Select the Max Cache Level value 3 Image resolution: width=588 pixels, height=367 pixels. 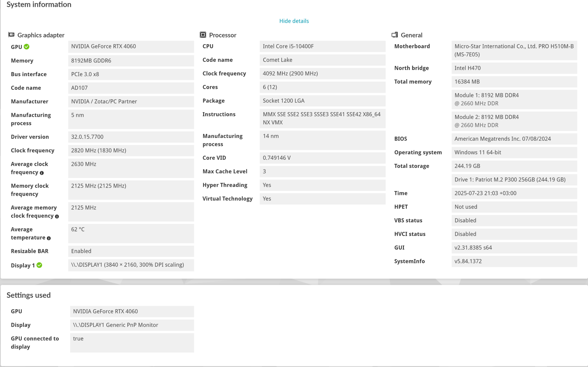(323, 172)
